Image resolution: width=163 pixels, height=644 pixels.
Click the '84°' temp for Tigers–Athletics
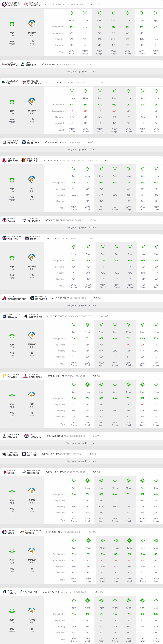(x=12, y=620)
